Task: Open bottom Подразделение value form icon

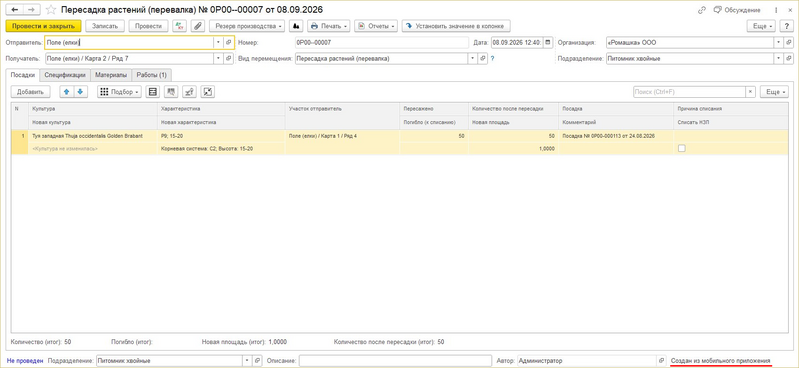Action: click(257, 360)
